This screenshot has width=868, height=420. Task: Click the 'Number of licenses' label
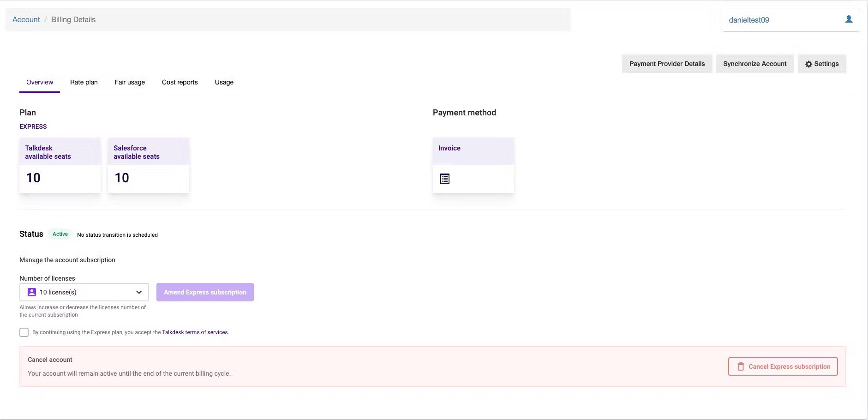(47, 278)
